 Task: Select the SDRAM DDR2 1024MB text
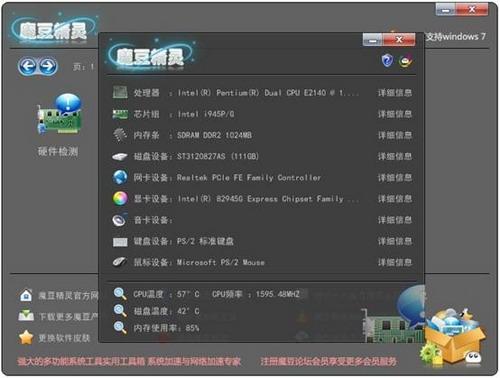(x=214, y=135)
